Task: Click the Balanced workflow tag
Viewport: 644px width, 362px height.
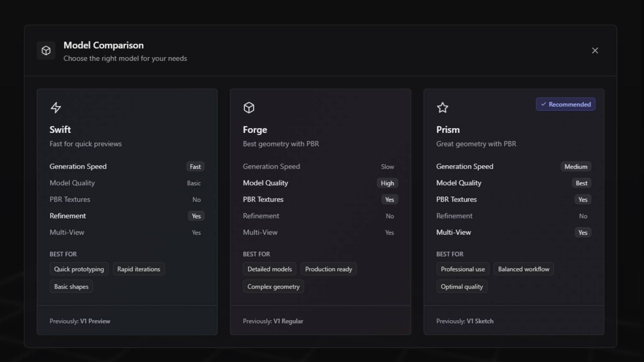Action: [x=524, y=269]
